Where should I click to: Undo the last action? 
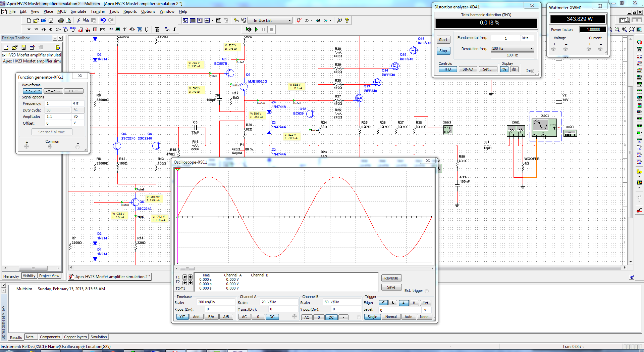tap(103, 20)
